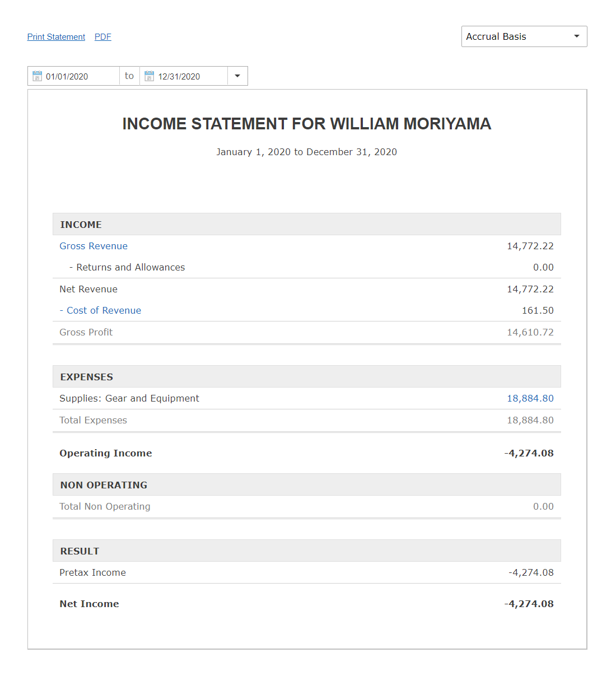
Task: Expand the date range preset dropdown arrow
Action: click(237, 76)
